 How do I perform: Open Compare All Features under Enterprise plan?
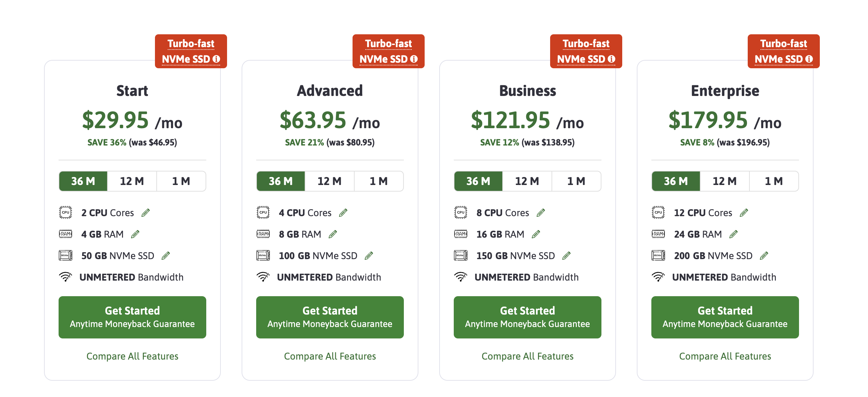tap(725, 356)
